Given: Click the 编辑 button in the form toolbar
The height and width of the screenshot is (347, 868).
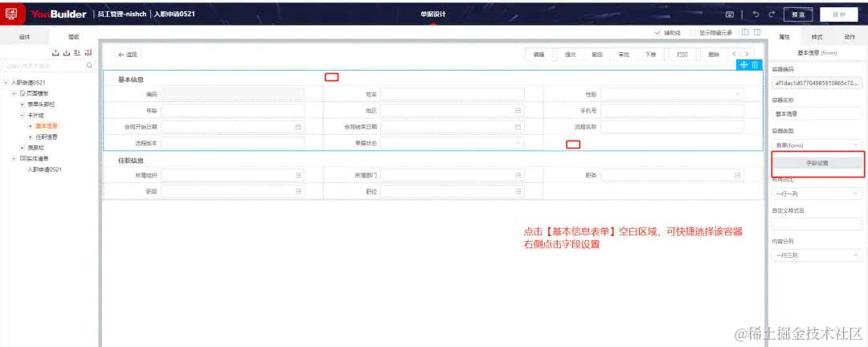Looking at the screenshot, I should [538, 55].
